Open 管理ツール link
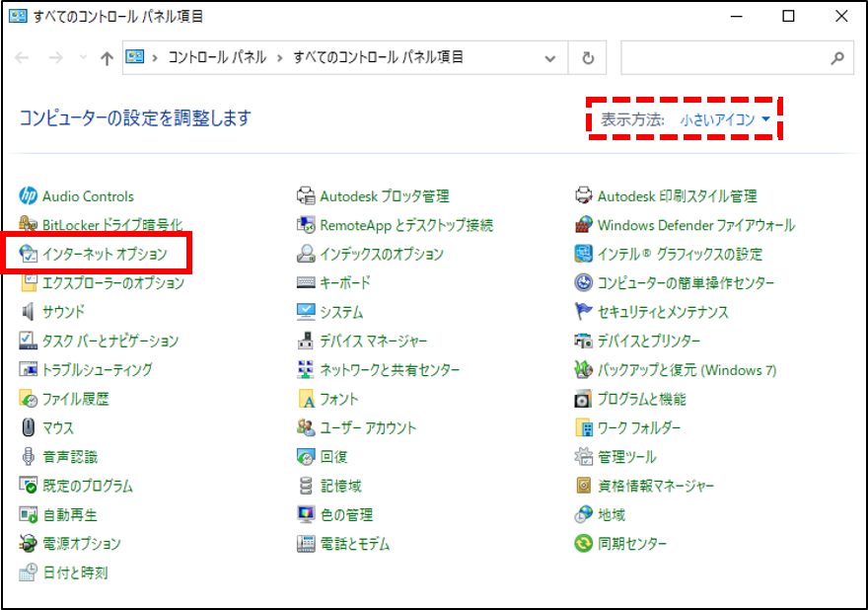 pos(626,457)
